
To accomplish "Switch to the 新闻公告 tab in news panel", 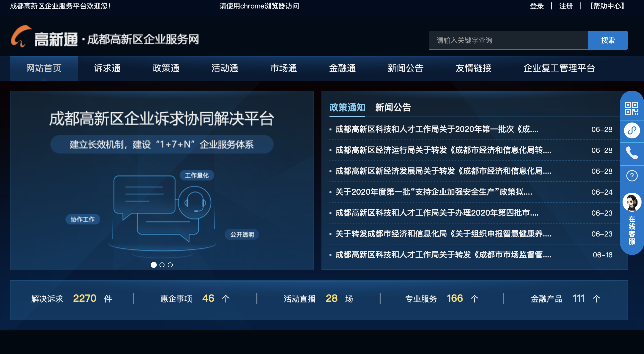I will [x=393, y=107].
